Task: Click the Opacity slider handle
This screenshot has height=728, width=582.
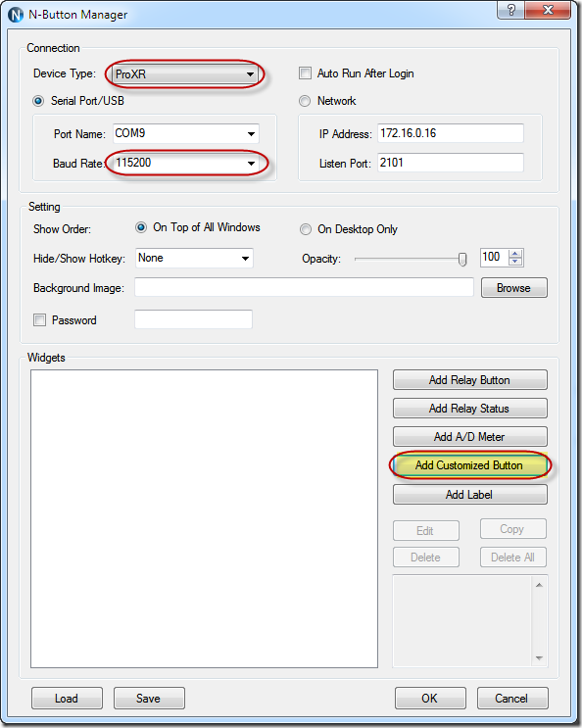Action: (x=462, y=259)
